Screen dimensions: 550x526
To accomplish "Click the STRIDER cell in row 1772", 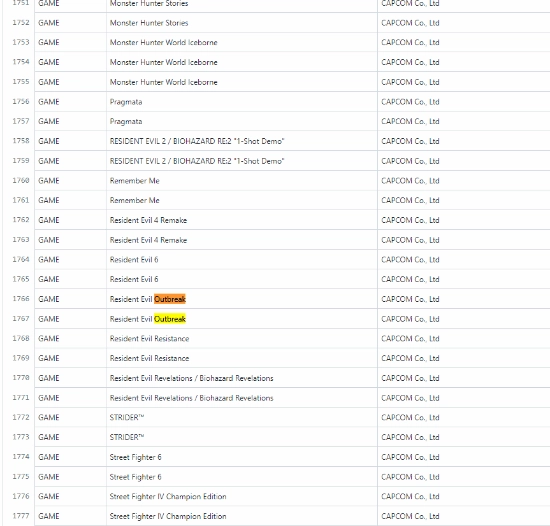I will (242, 417).
